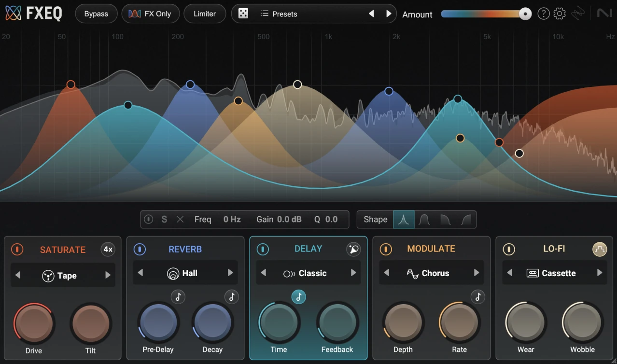The height and width of the screenshot is (364, 617).
Task: Open the settings gear icon
Action: [x=560, y=14]
